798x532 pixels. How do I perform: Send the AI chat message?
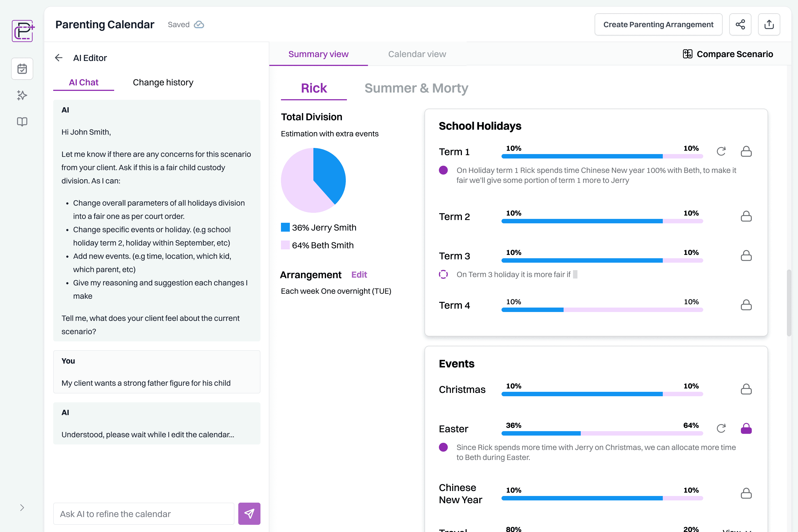(249, 513)
